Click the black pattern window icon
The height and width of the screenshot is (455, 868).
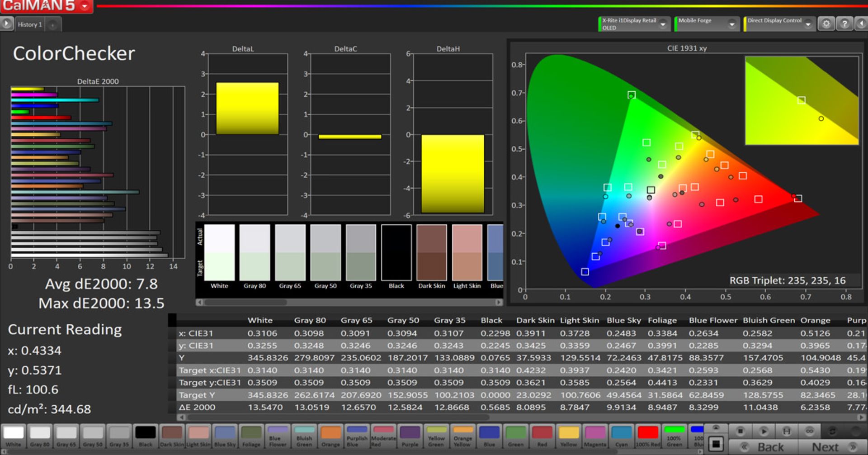pyautogui.click(x=716, y=444)
